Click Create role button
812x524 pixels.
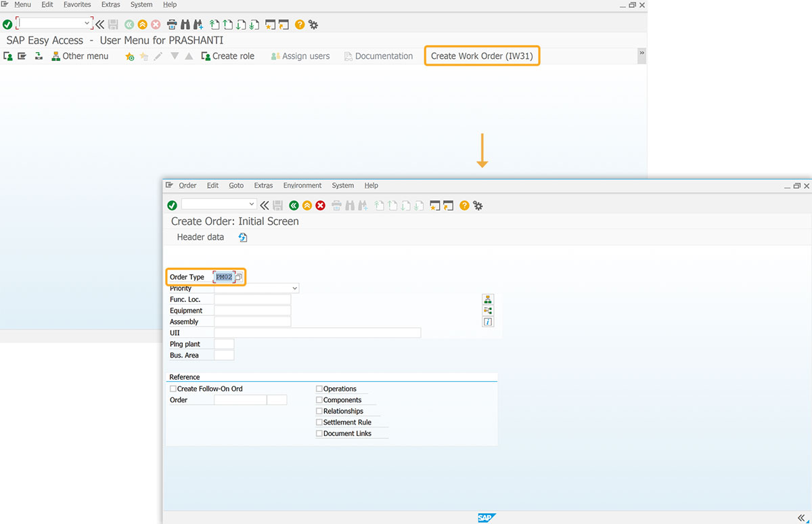point(228,56)
